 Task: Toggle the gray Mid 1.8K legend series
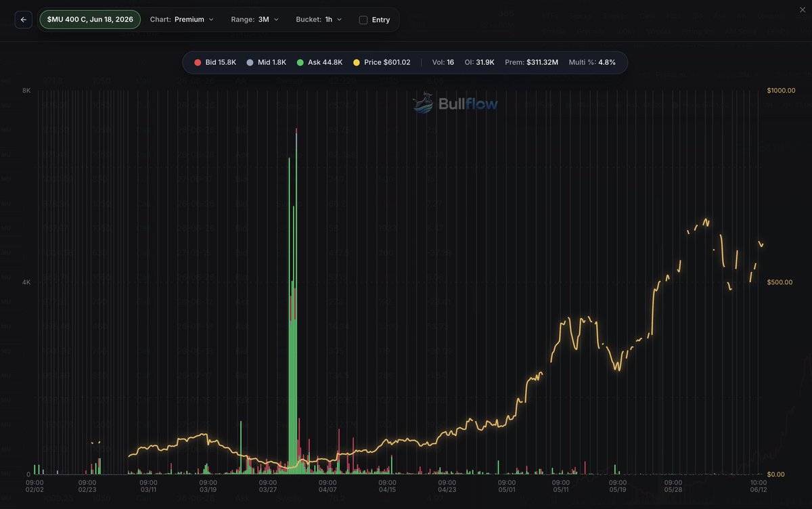(x=267, y=62)
